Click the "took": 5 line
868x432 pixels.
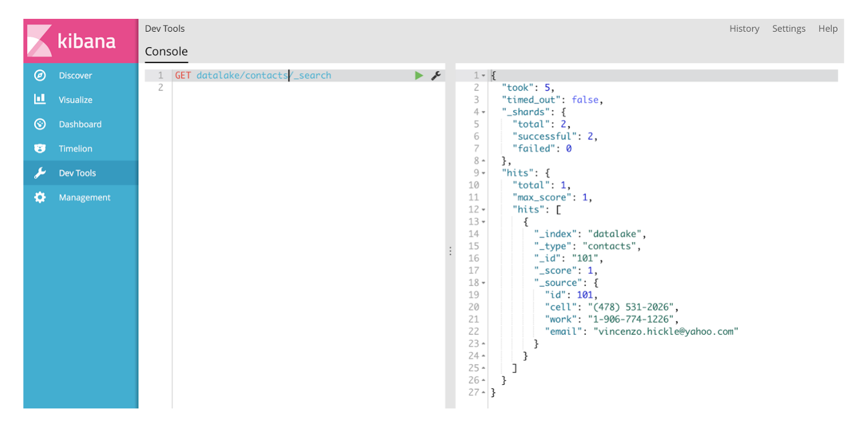point(528,88)
